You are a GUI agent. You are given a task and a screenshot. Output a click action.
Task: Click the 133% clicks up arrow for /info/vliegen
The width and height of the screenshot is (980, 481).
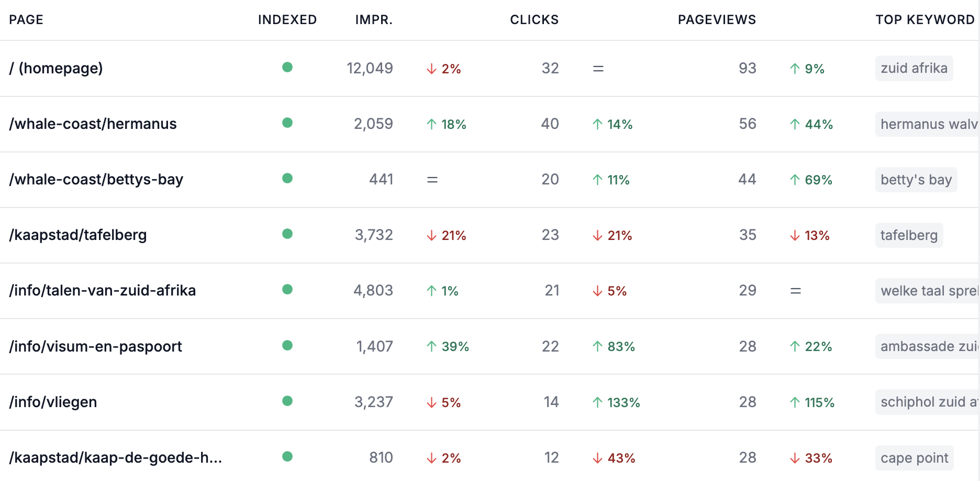(597, 402)
